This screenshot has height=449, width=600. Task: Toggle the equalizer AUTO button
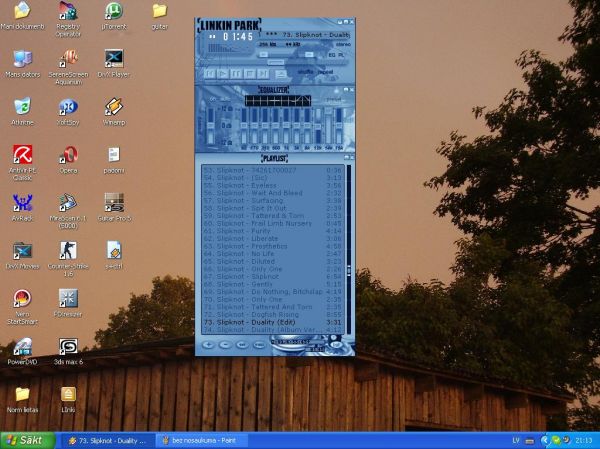(225, 99)
